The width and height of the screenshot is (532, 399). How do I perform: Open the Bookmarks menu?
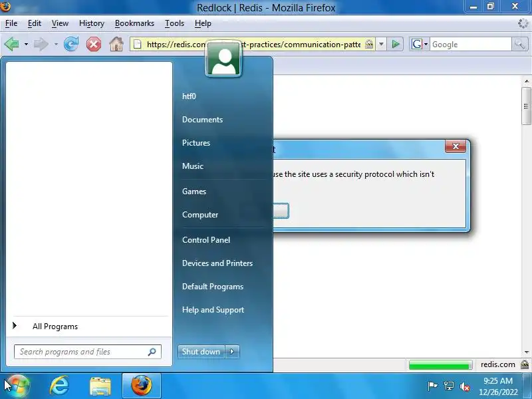click(x=134, y=23)
